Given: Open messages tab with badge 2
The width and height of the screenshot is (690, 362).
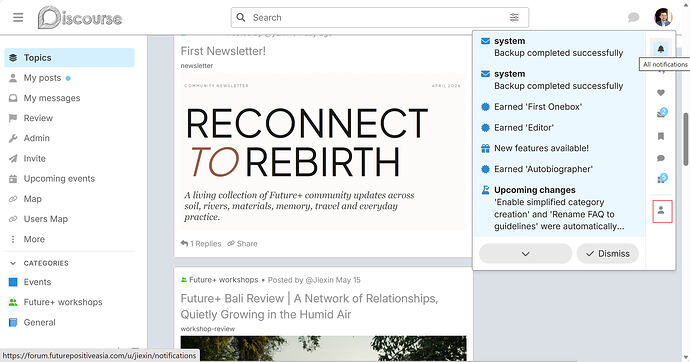Looking at the screenshot, I should [661, 113].
